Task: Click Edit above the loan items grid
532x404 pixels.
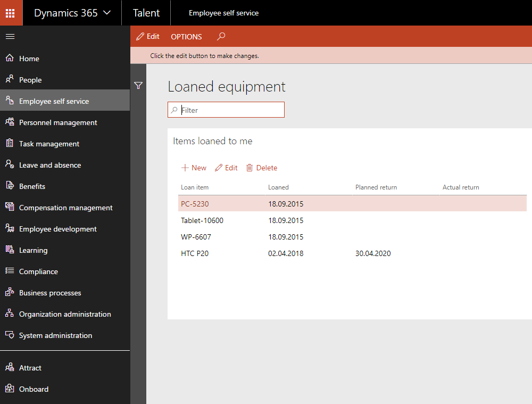Action: click(x=226, y=168)
